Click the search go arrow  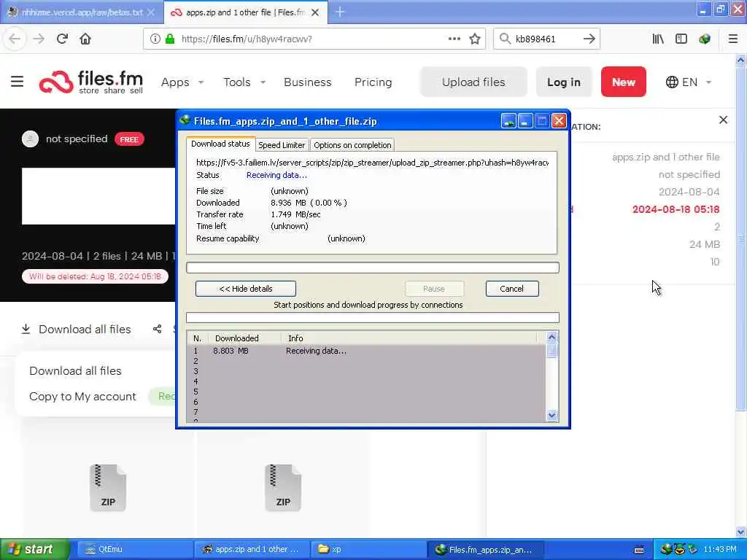point(589,39)
